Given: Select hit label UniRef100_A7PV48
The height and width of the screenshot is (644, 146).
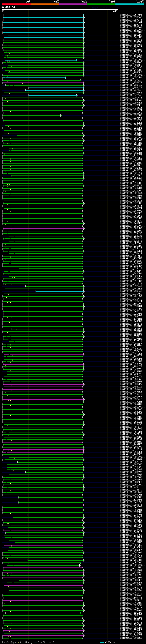Looking at the screenshot, I should 131,80.
